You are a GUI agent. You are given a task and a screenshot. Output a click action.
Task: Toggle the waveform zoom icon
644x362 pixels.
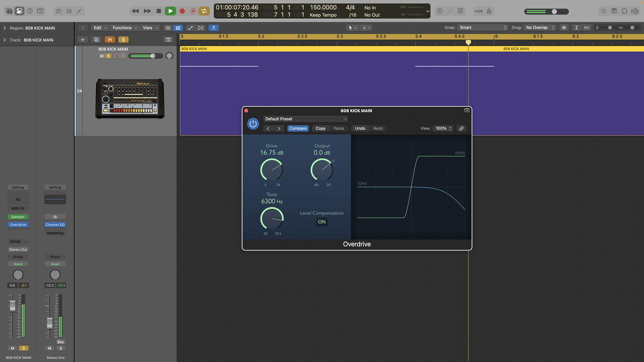click(564, 28)
